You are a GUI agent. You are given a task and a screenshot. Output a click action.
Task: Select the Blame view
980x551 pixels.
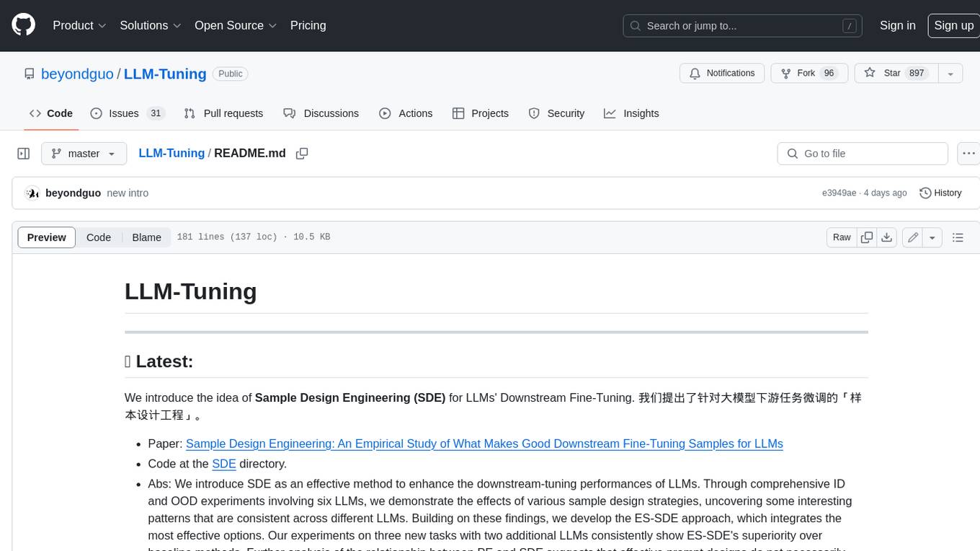pyautogui.click(x=146, y=237)
